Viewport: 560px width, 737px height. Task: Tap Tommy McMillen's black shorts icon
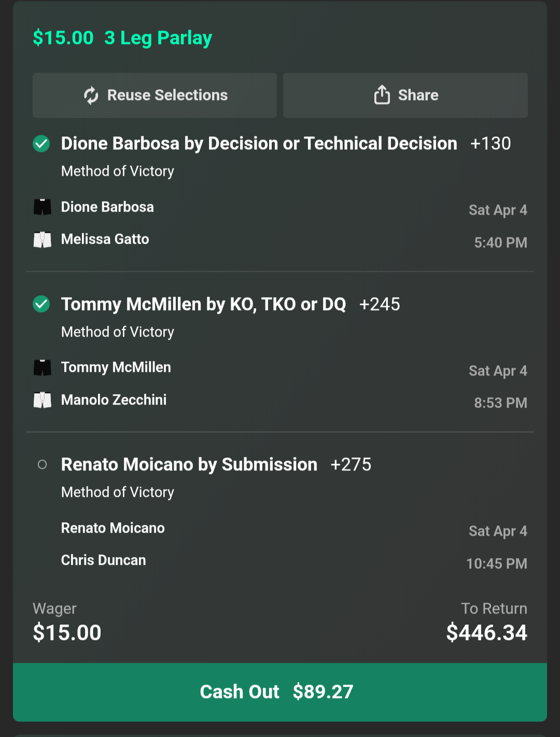click(x=43, y=368)
